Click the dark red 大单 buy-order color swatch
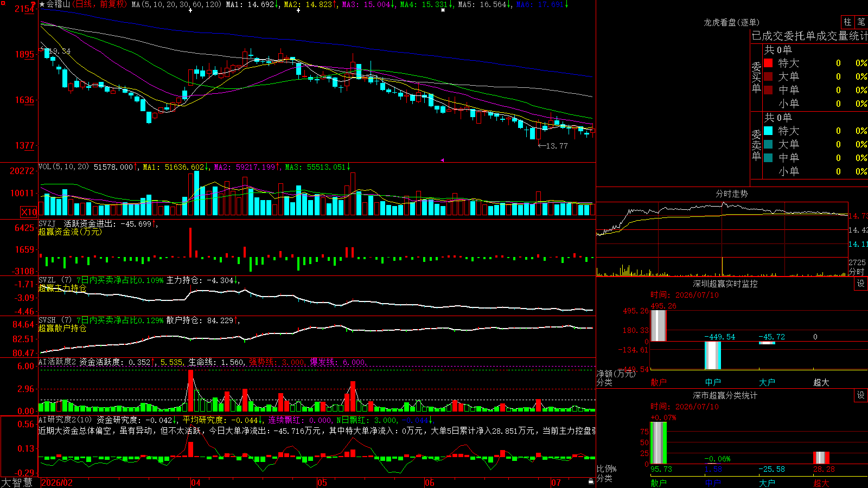Image resolution: width=868 pixels, height=488 pixels. tap(768, 76)
